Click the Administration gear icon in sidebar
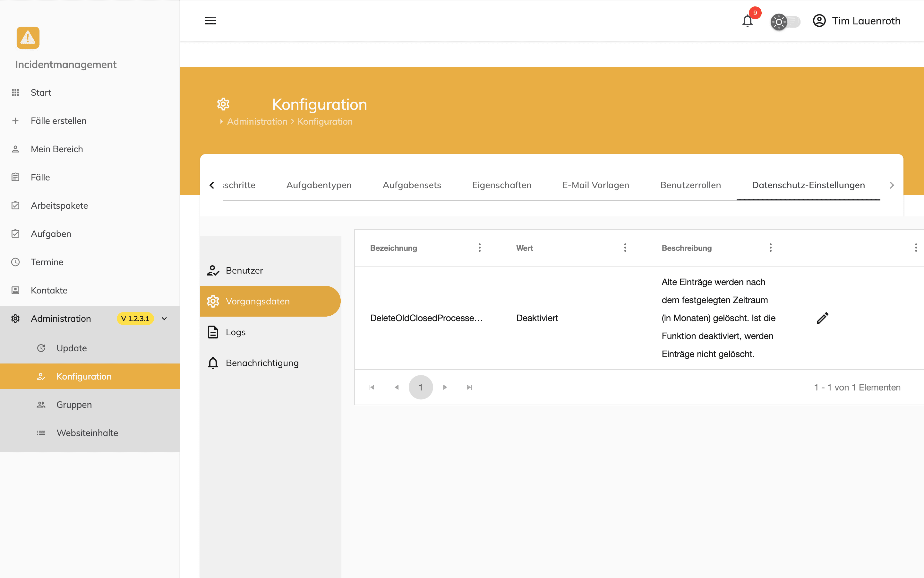This screenshot has width=924, height=578. (x=15, y=319)
